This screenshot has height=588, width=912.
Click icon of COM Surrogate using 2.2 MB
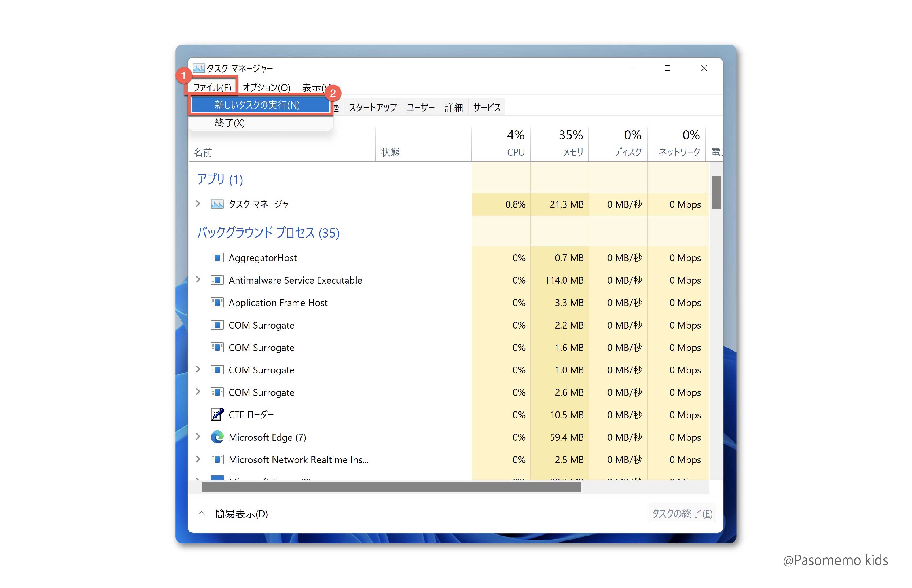pos(217,325)
